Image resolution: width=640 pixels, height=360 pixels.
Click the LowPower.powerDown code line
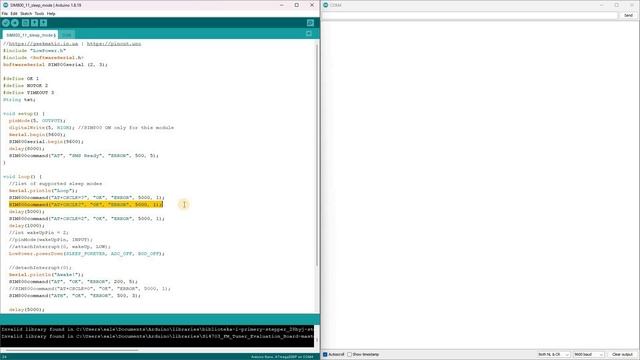[87, 253]
